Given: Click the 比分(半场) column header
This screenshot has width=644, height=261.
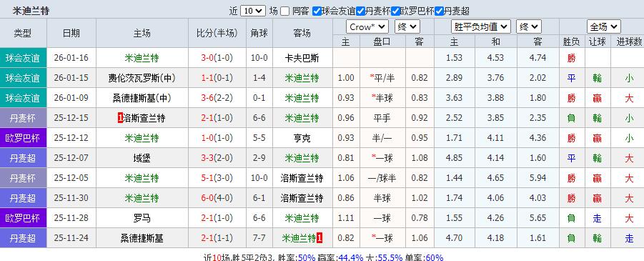Looking at the screenshot, I should coord(217,34).
